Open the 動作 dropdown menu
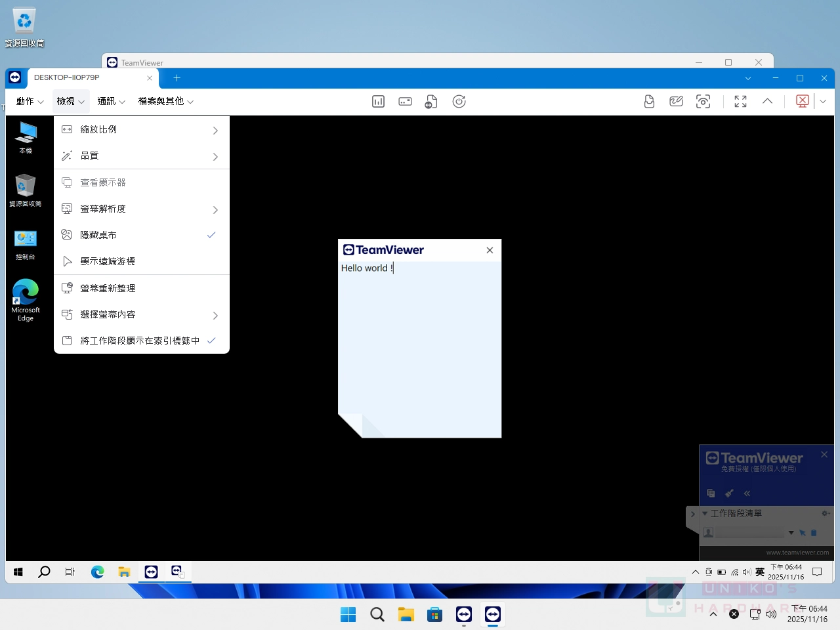The height and width of the screenshot is (630, 840). [x=30, y=101]
